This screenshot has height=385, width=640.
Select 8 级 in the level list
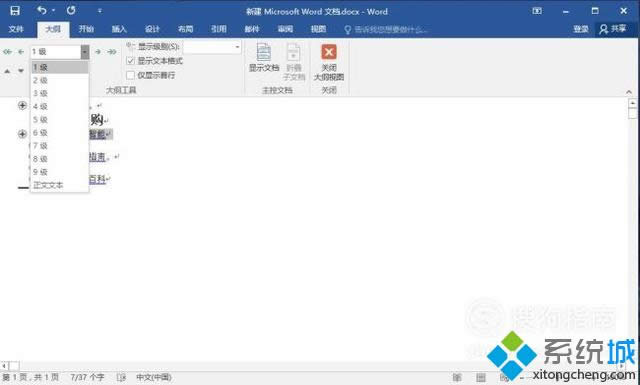click(60, 159)
